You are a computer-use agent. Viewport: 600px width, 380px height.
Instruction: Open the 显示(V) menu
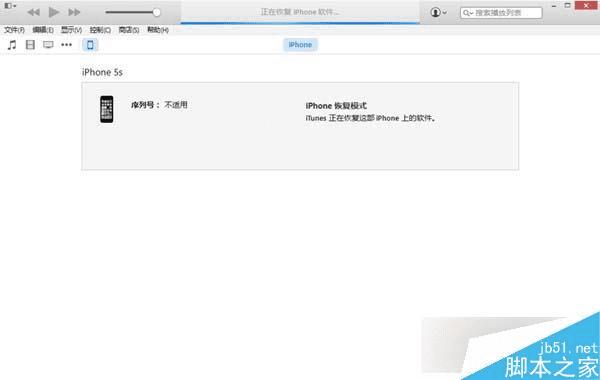[72, 30]
